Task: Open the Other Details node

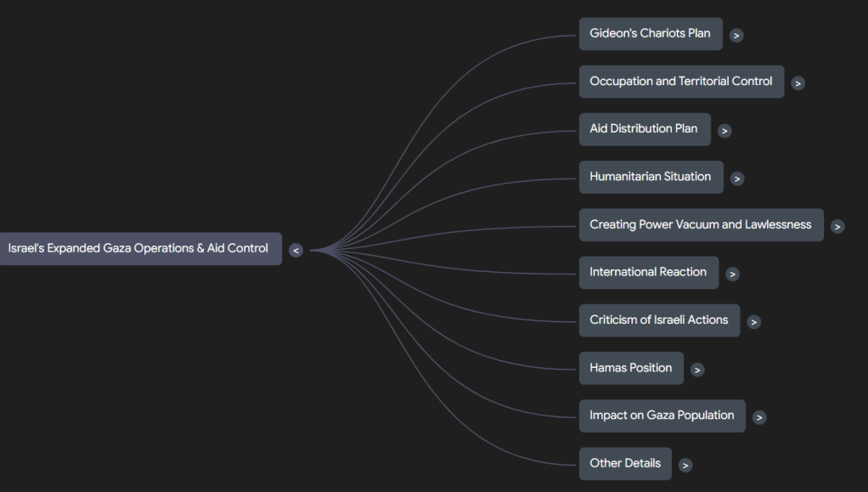Action: click(625, 464)
